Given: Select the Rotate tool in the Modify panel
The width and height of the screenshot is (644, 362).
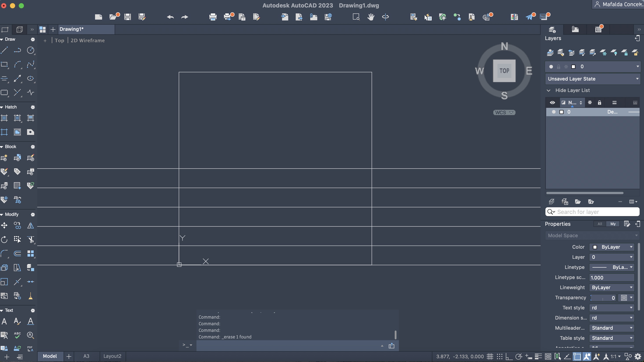Looking at the screenshot, I should coord(4,239).
